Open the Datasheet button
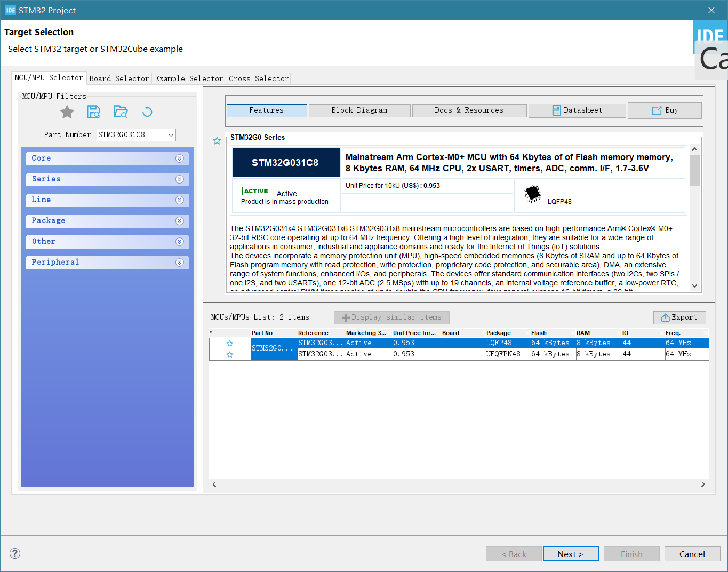728x572 pixels. click(577, 110)
